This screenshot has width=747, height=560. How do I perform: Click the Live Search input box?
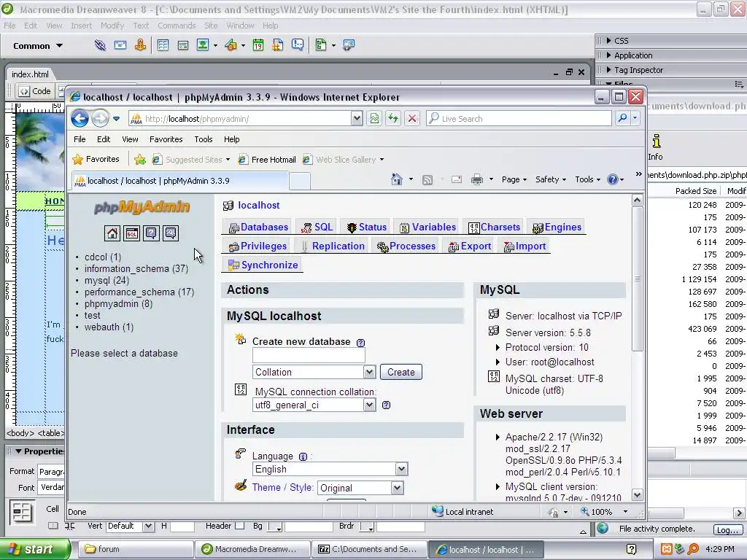tap(519, 118)
